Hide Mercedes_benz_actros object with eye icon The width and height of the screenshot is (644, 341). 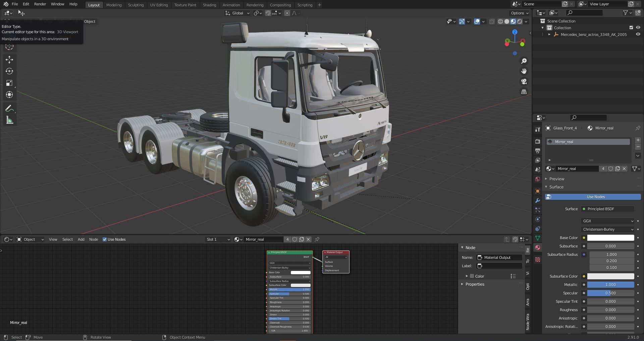638,34
